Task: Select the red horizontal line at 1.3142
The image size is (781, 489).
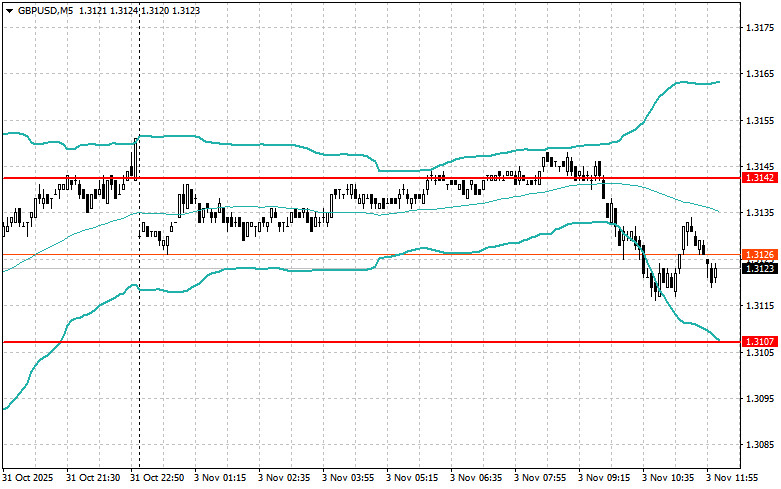Action: 371,178
